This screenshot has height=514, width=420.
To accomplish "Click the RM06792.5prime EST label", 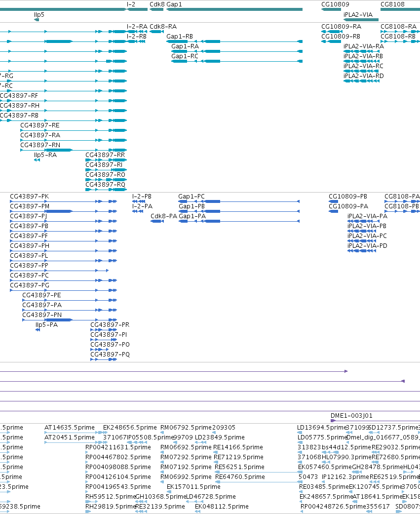I will tap(186, 428).
